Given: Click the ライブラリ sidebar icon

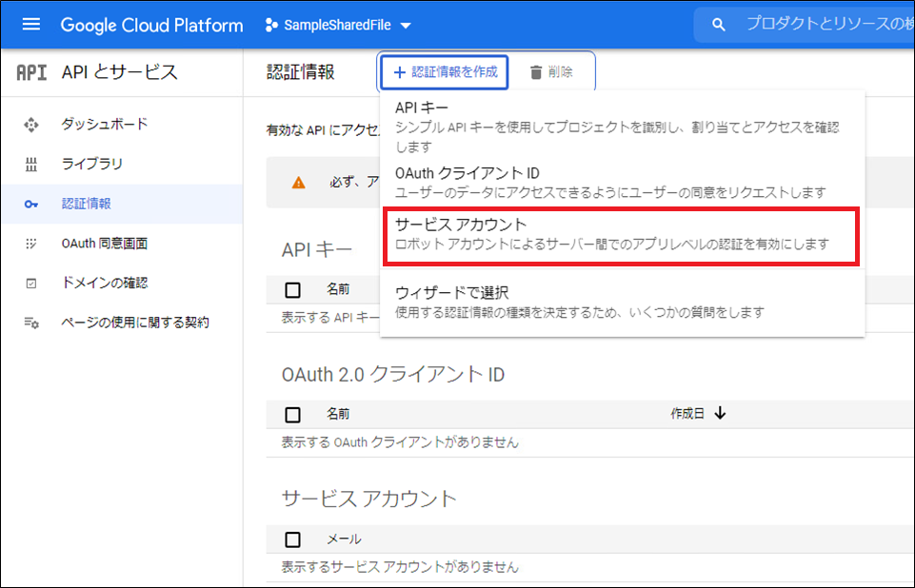Looking at the screenshot, I should (31, 164).
